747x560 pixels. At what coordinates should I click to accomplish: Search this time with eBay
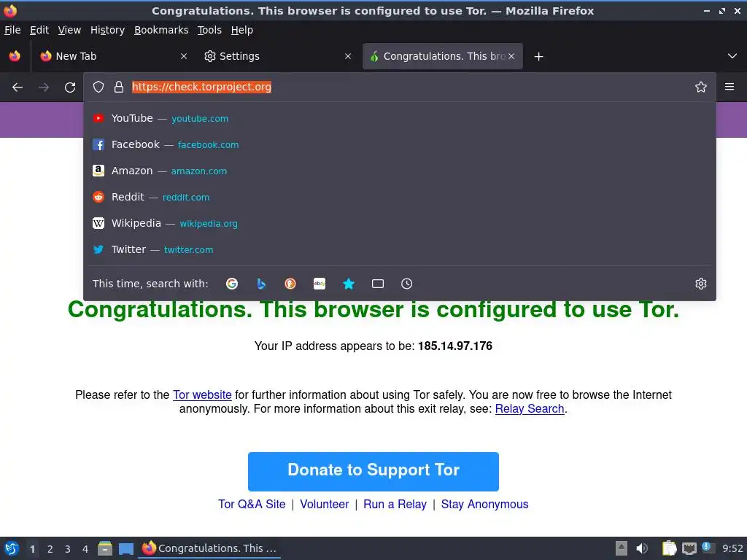pos(320,284)
